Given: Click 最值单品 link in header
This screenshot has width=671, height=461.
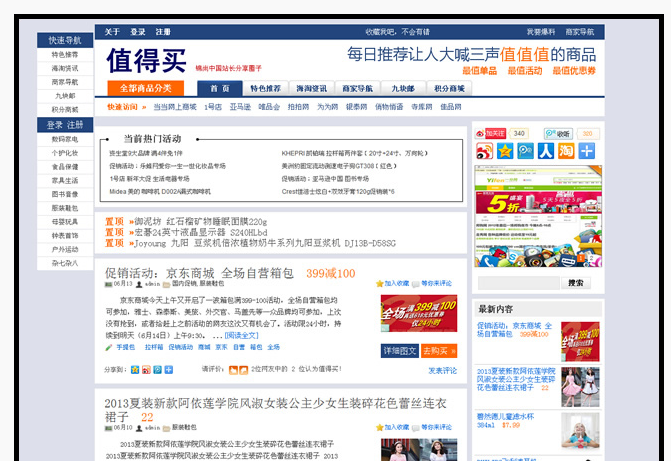Looking at the screenshot, I should pyautogui.click(x=479, y=71).
